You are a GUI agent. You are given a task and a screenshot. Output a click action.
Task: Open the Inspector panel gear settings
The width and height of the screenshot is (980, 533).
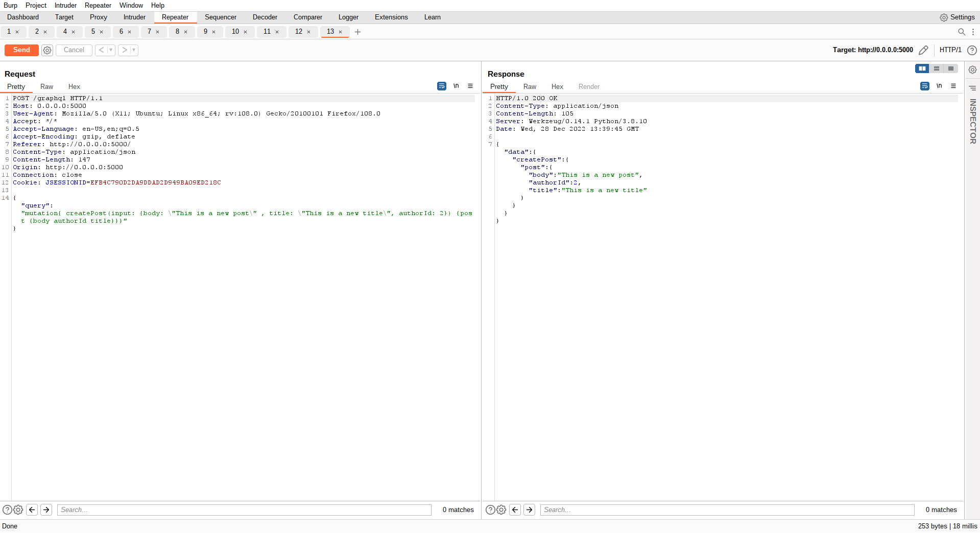[972, 69]
